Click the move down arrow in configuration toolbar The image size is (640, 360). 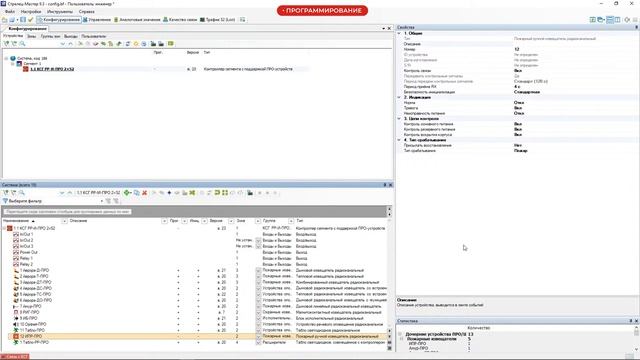(x=62, y=44)
